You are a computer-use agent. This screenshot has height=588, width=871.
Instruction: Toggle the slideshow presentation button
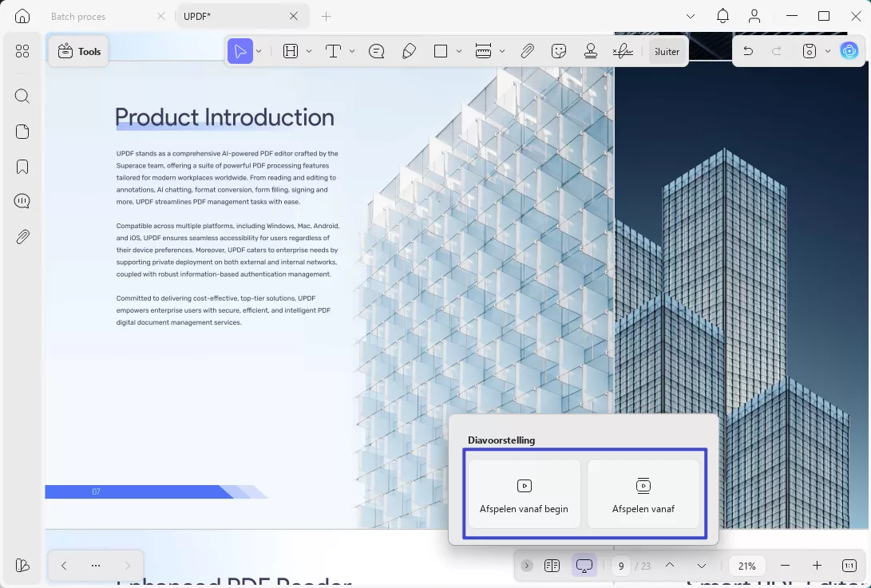click(584, 566)
